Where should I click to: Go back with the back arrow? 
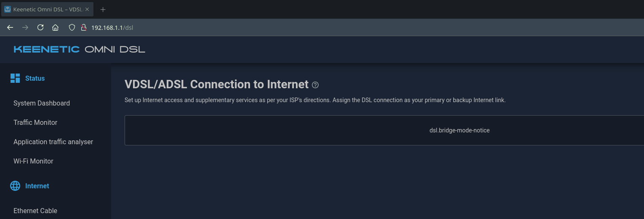tap(10, 28)
